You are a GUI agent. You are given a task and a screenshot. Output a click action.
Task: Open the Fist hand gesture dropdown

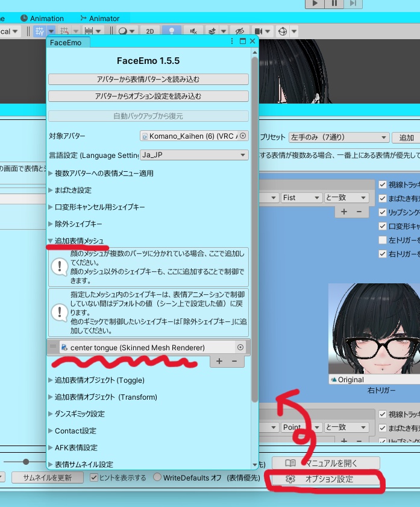pos(301,198)
